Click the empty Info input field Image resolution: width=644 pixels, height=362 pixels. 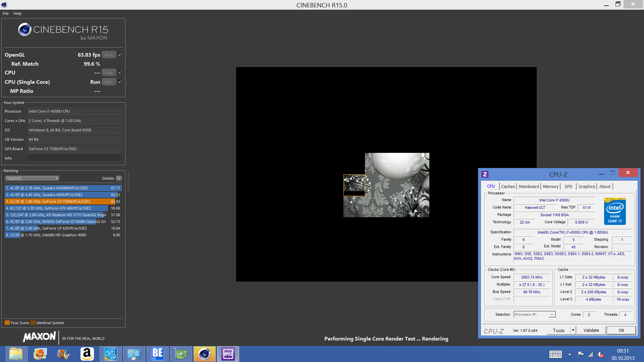(x=74, y=158)
